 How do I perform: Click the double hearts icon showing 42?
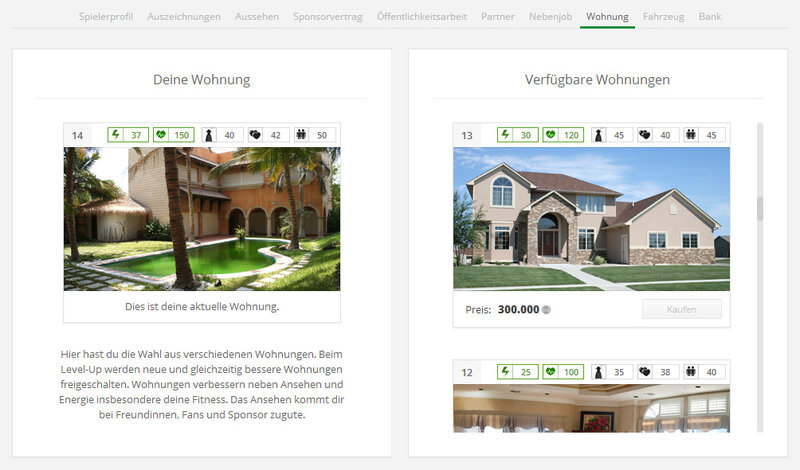coord(255,135)
